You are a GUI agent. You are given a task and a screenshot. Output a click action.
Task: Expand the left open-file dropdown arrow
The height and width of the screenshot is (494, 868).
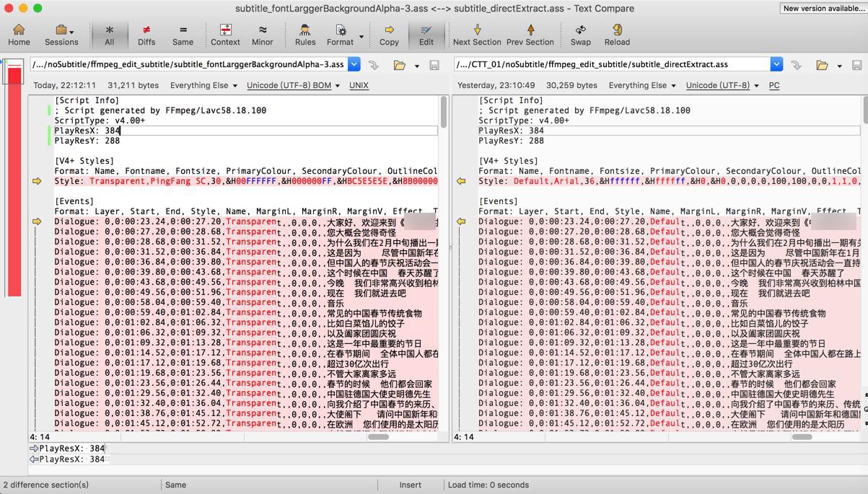pyautogui.click(x=416, y=66)
